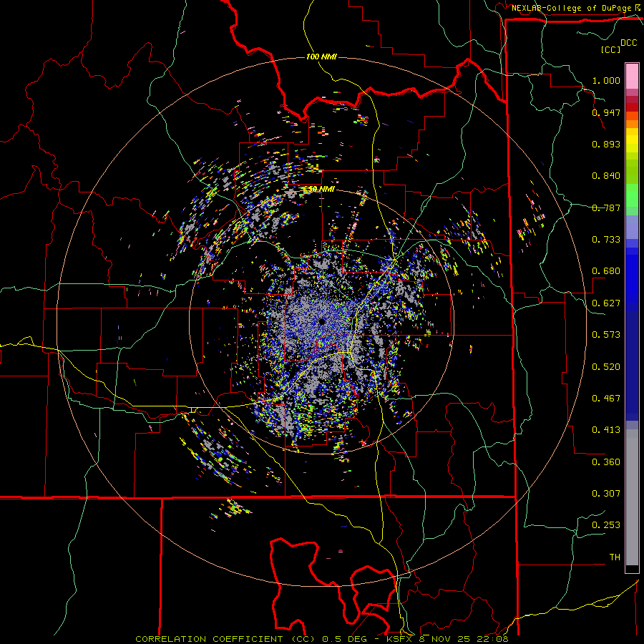
Task: Click the CORRELATION COEFFICIENT (CC) caption text
Action: coord(226,639)
